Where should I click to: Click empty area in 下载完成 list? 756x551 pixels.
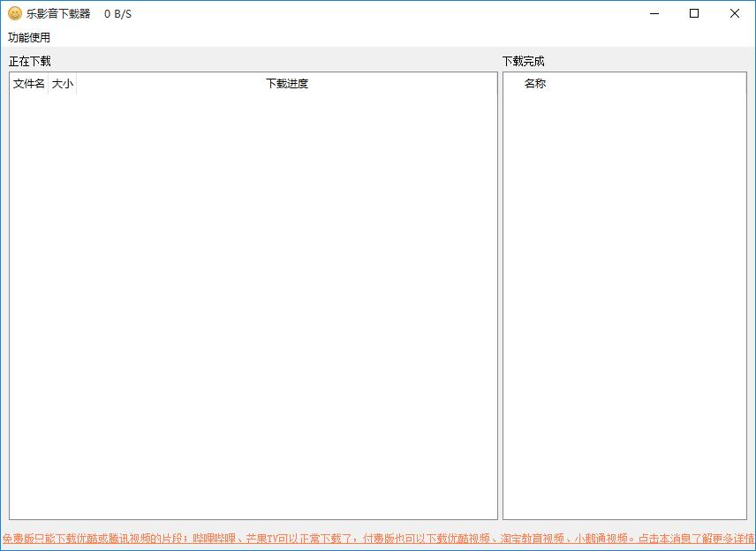624,300
